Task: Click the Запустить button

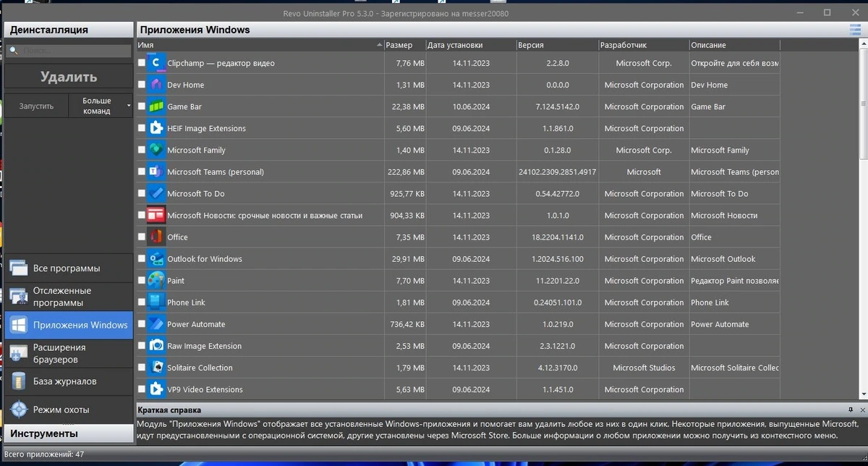Action: (x=36, y=106)
